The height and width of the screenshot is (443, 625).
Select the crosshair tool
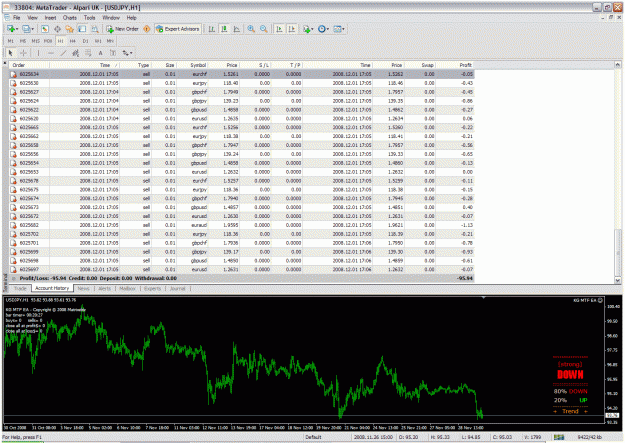pyautogui.click(x=24, y=53)
